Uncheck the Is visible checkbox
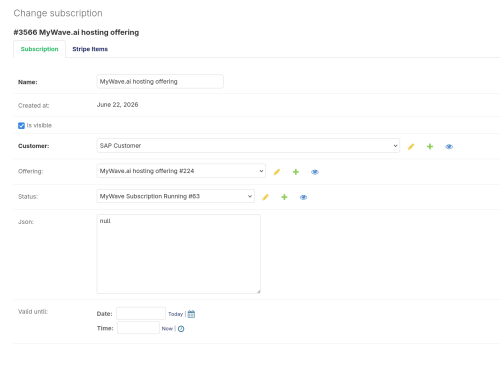 pos(21,126)
